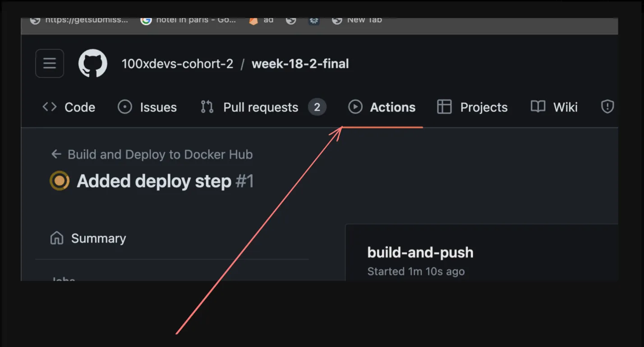Image resolution: width=644 pixels, height=347 pixels.
Task: Open the Projects tab
Action: (472, 107)
